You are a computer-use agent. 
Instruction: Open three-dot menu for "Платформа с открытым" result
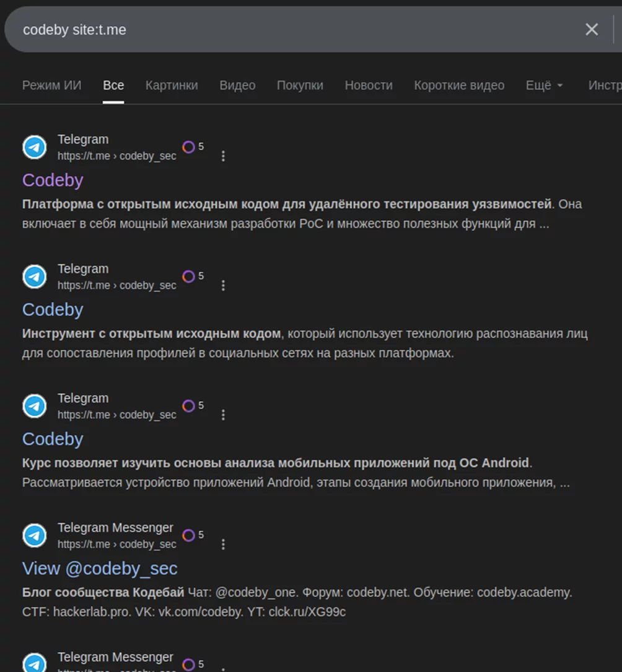[x=224, y=156]
